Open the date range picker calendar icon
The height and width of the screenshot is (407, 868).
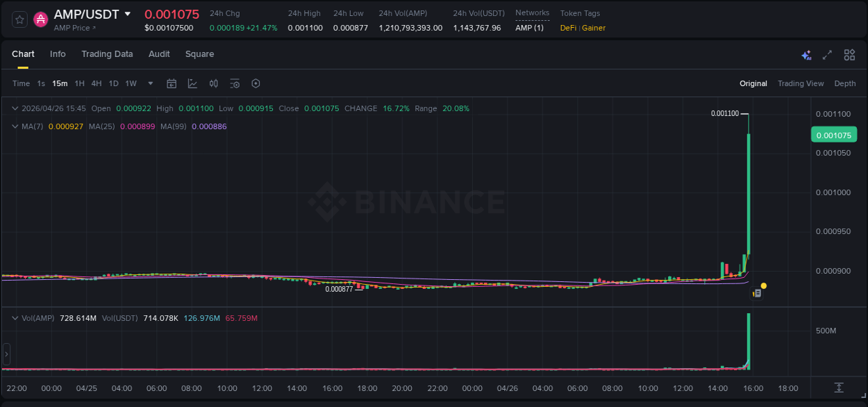click(172, 83)
